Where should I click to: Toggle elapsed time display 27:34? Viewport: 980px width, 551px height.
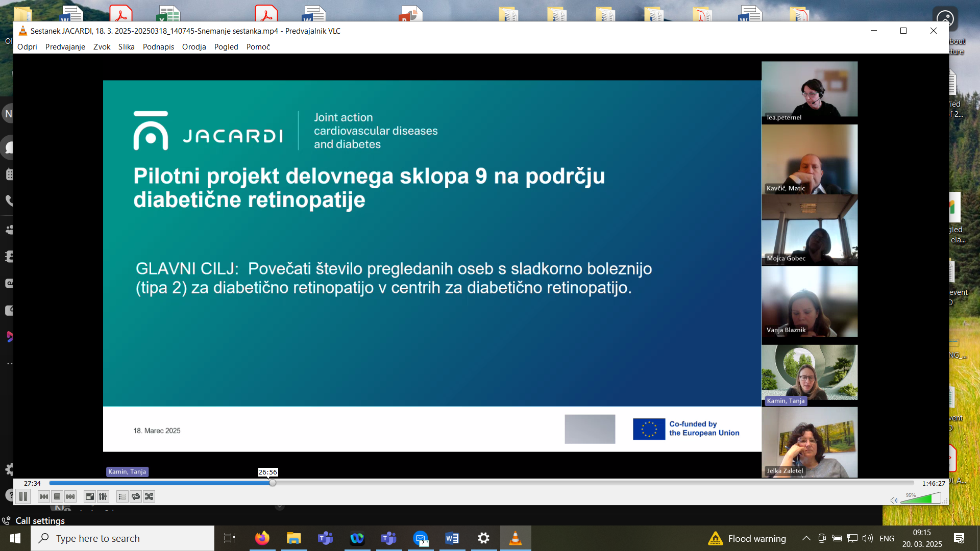[32, 483]
